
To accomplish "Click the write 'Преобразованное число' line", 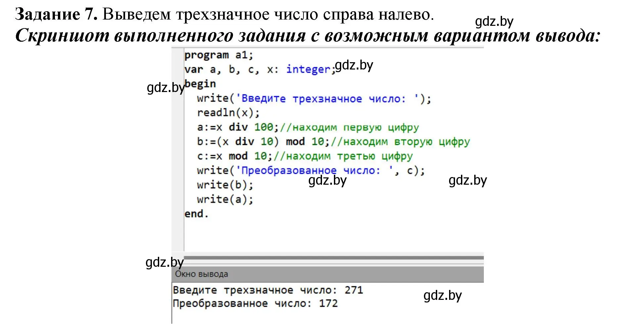I will point(311,171).
